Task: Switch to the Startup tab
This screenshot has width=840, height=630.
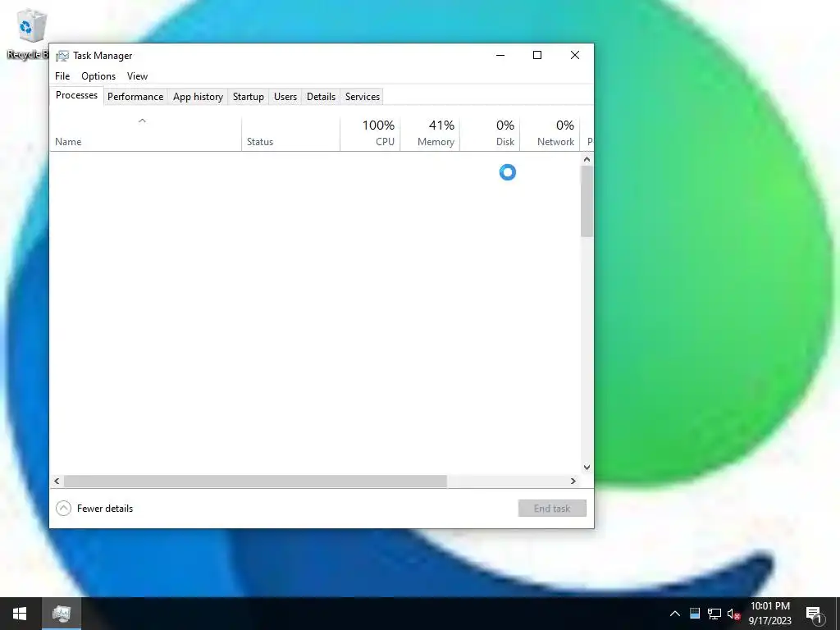Action: (x=248, y=97)
